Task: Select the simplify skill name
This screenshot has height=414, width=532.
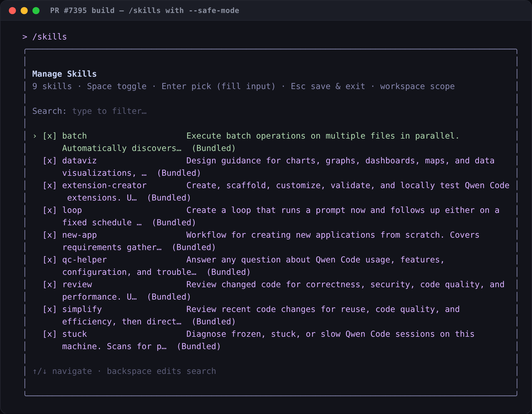Action: (82, 309)
